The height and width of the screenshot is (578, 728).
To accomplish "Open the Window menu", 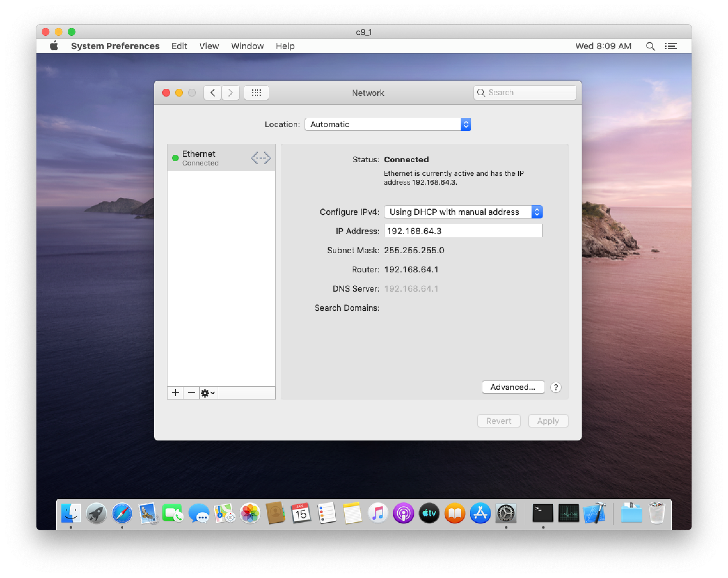I will 247,46.
